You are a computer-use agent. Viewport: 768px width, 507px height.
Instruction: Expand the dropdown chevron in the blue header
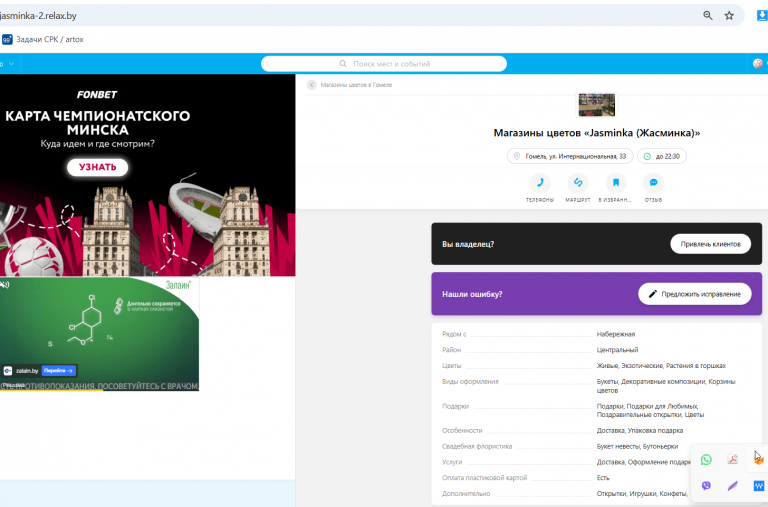click(x=11, y=64)
